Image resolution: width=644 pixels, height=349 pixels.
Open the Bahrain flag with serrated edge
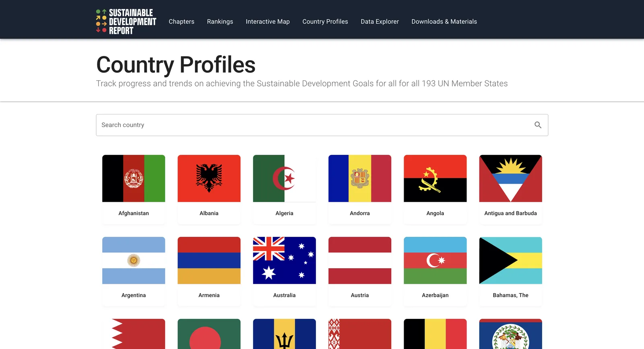coord(134,334)
